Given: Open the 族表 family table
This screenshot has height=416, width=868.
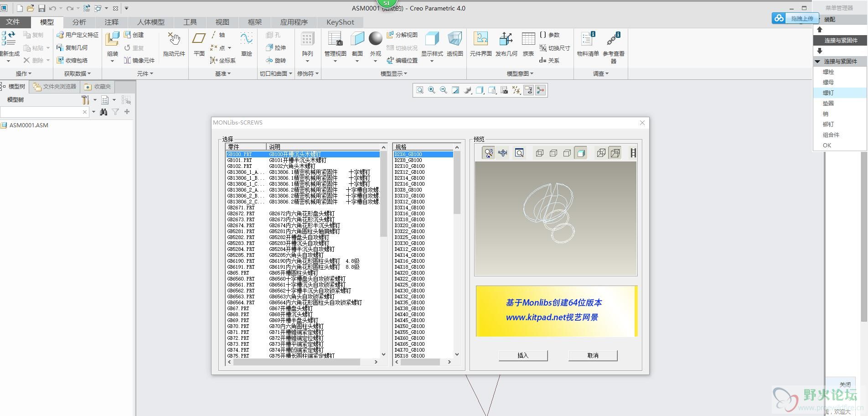Looking at the screenshot, I should (528, 39).
